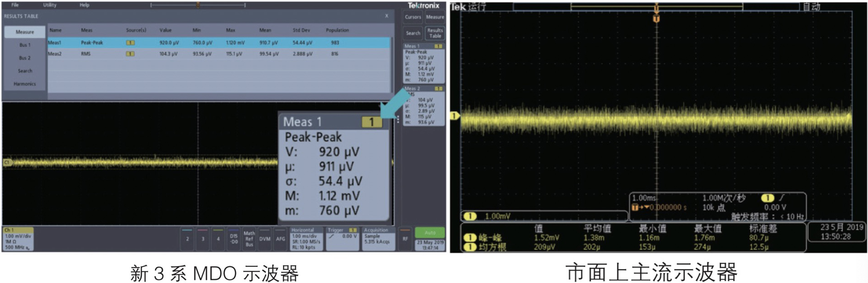Click 自动 trigger mode in right scope
Screen dimensions: 868x283
click(x=812, y=7)
